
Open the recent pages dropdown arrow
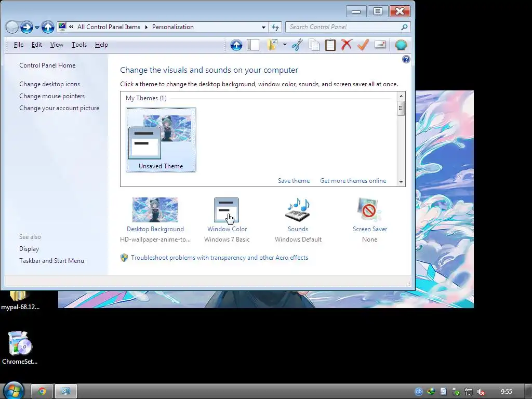37,27
